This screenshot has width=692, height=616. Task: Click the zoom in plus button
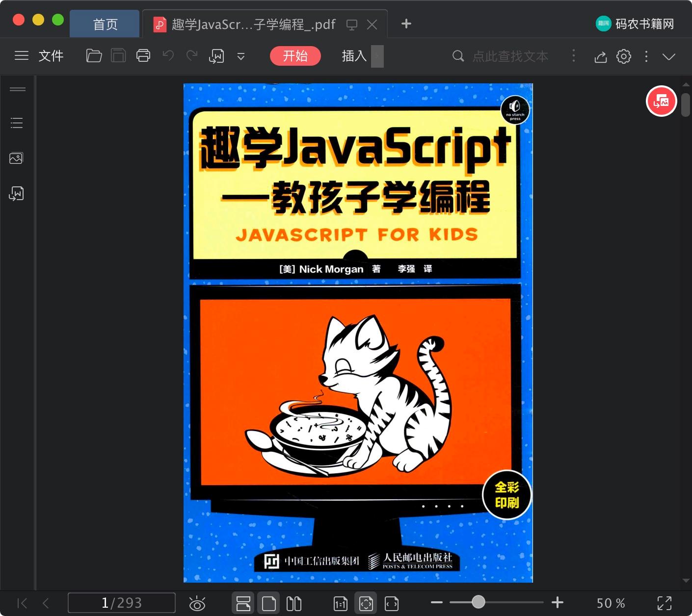tap(558, 602)
